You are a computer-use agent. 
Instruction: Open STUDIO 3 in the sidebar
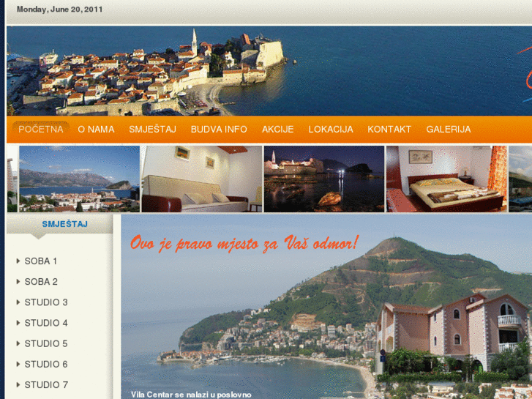click(46, 302)
